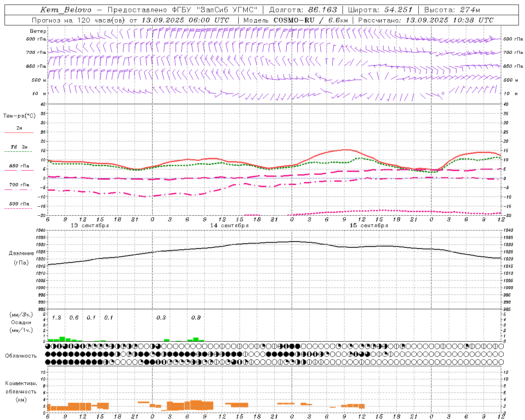This screenshot has height=420, width=525.
Task: Click the elevation label Высота: 274м
Action: pyautogui.click(x=452, y=10)
